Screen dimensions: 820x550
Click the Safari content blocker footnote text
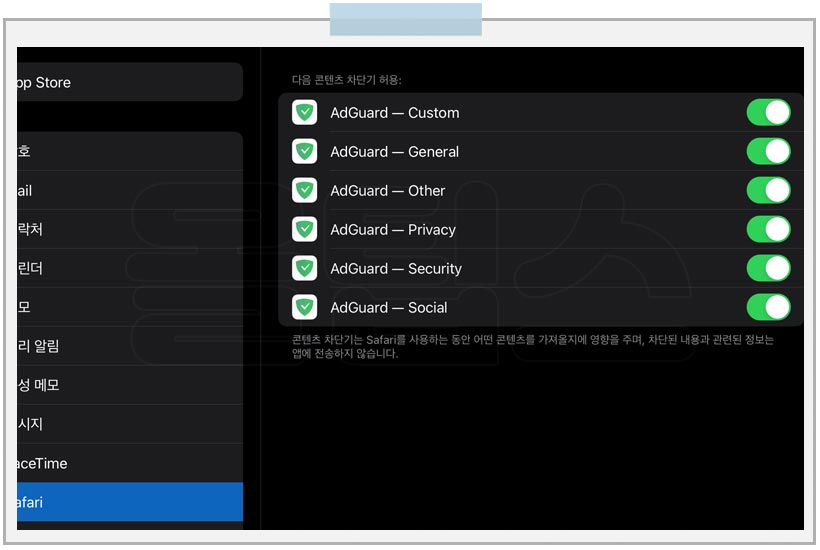[532, 347]
